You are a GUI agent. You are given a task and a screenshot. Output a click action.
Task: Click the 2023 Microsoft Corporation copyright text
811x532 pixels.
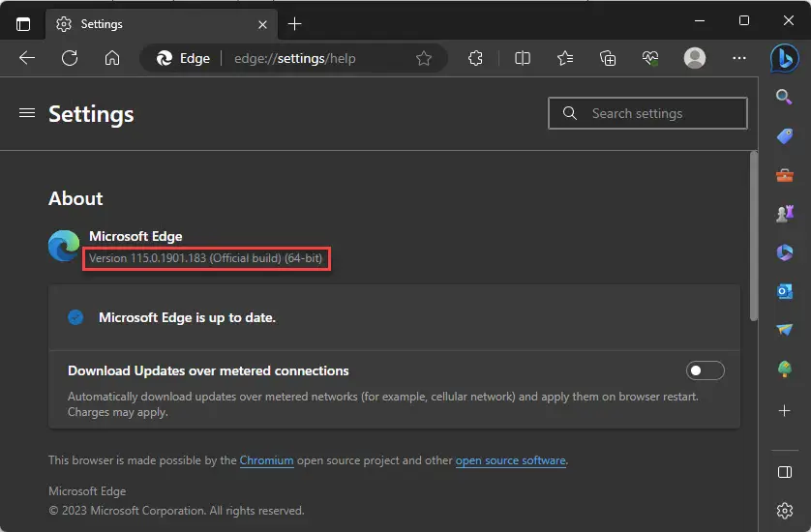pyautogui.click(x=176, y=511)
